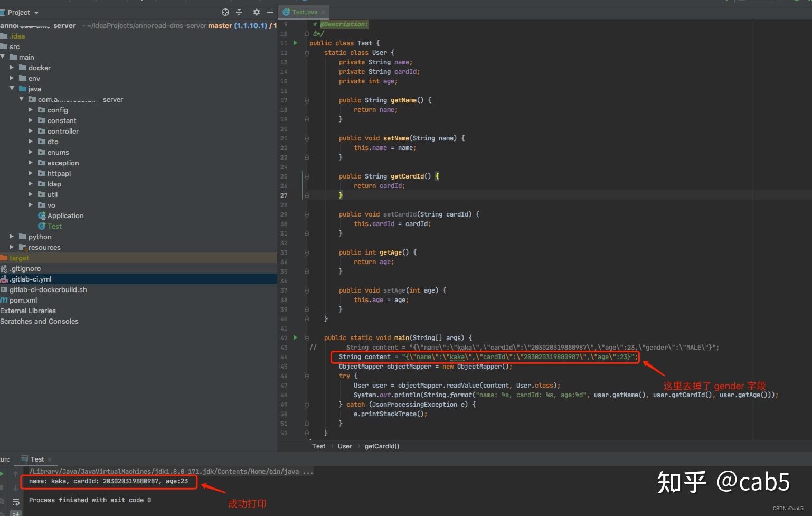Select the Test tab in Run panel
Viewport: 812px width, 516px height.
pos(37,459)
